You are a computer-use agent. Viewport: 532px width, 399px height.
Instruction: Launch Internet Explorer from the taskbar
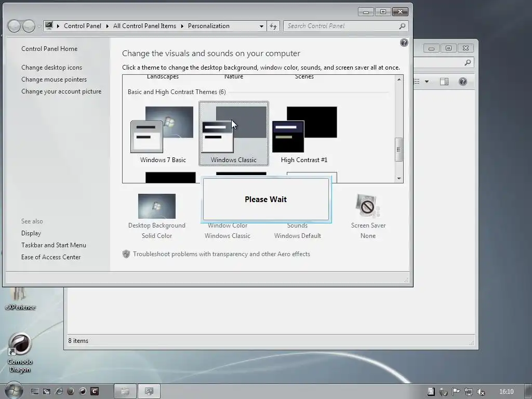click(x=59, y=392)
